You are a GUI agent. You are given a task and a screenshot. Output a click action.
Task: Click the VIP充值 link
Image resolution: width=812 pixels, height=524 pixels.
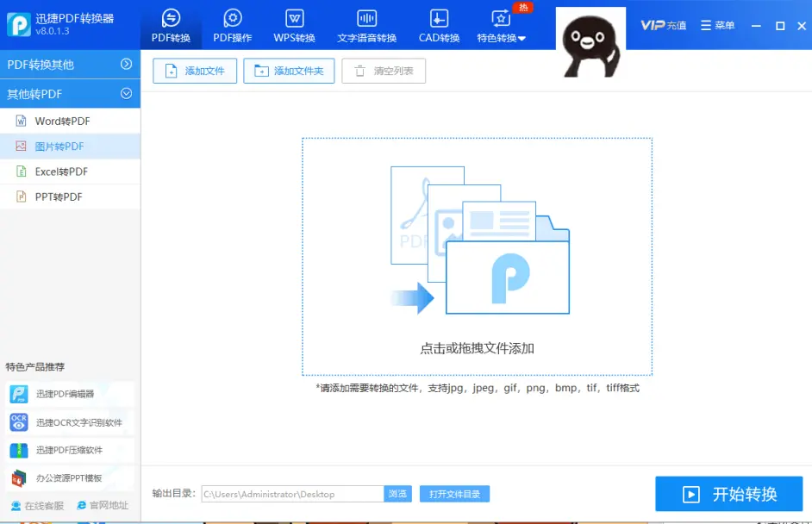[x=664, y=25]
